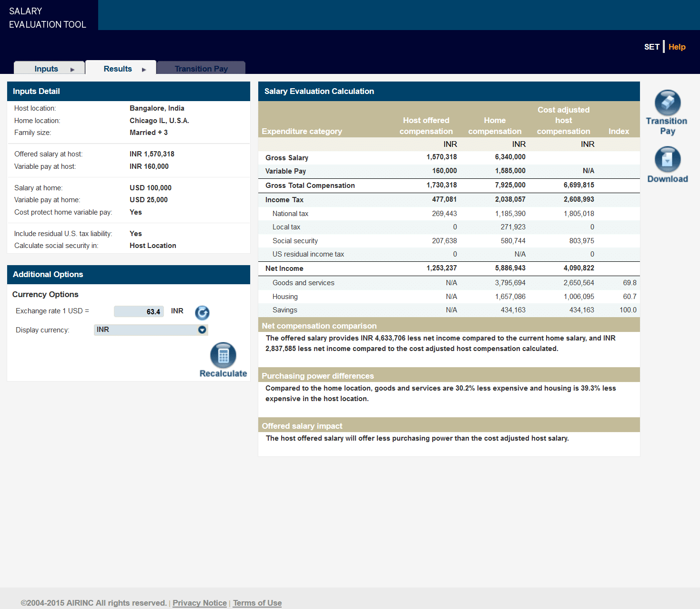Click the Download document icon
The image size is (700, 609).
(668, 159)
